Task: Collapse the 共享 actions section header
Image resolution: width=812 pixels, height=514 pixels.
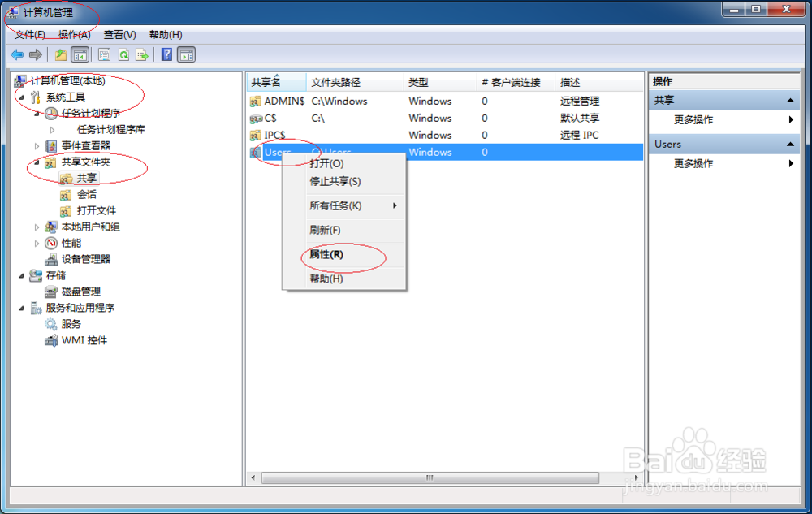Action: (724, 100)
